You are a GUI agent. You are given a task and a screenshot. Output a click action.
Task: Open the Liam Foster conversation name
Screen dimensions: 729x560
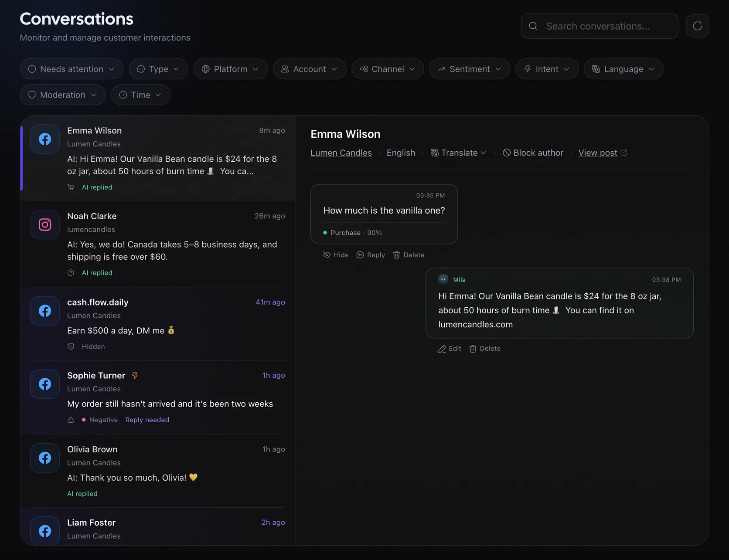pos(92,522)
